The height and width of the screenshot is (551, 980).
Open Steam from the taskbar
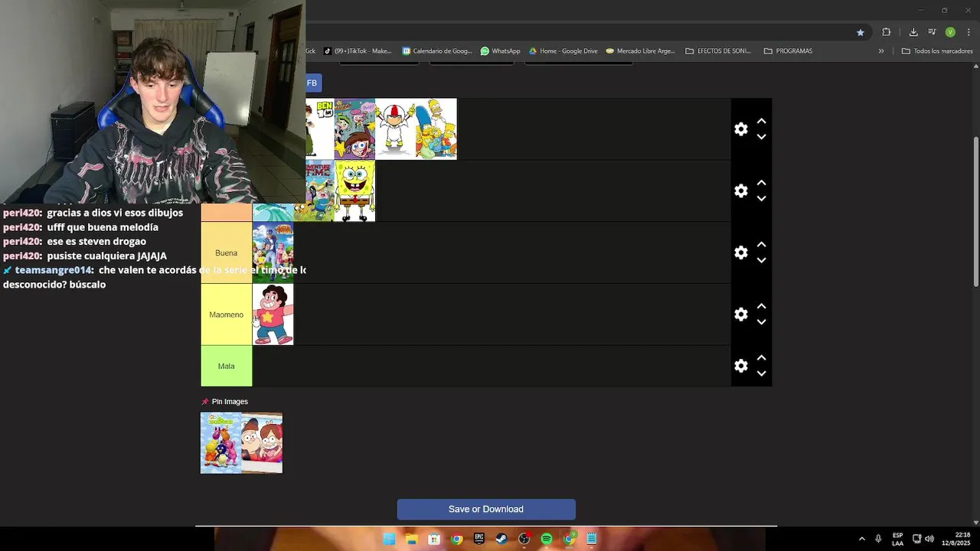tap(501, 539)
